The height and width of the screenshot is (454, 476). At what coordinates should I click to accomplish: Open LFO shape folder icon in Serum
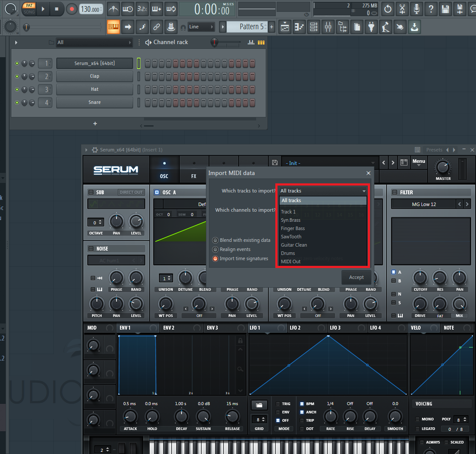(x=259, y=405)
